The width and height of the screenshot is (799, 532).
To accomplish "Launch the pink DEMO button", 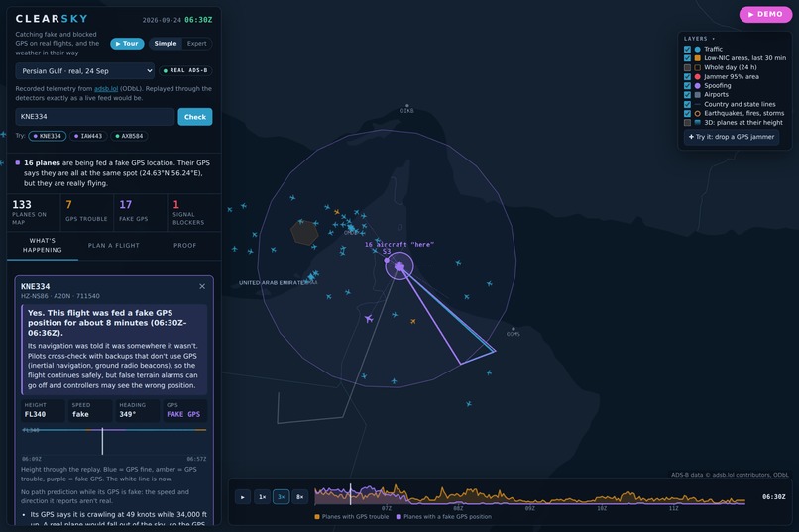I will coord(765,14).
